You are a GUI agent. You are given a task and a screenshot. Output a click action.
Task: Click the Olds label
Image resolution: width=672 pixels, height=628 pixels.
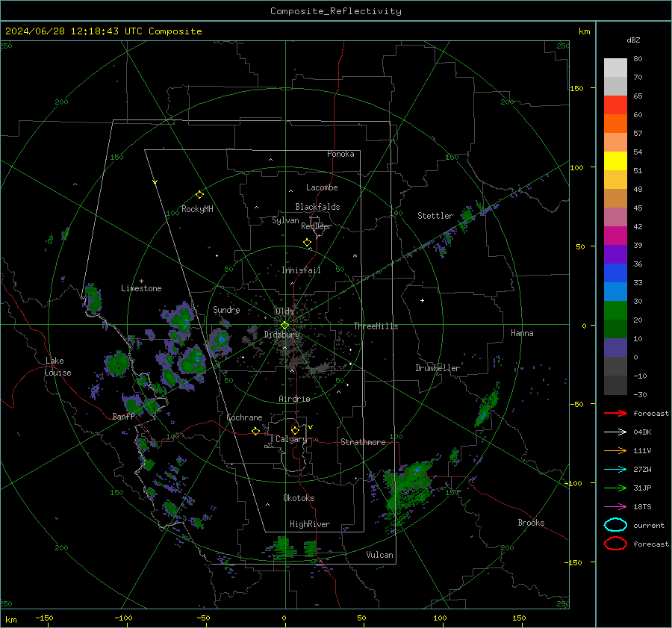284,311
